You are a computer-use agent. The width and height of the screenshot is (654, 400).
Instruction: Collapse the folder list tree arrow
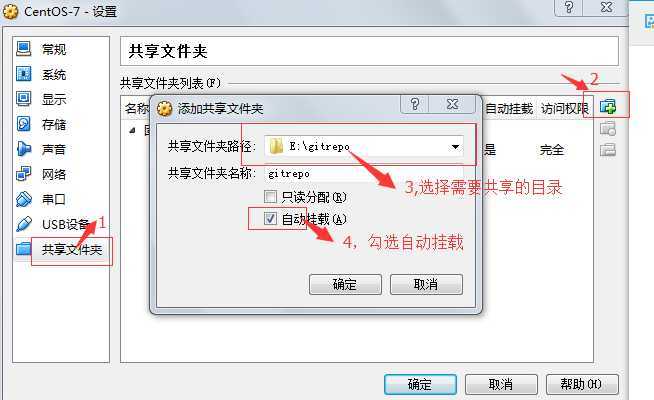coord(132,131)
